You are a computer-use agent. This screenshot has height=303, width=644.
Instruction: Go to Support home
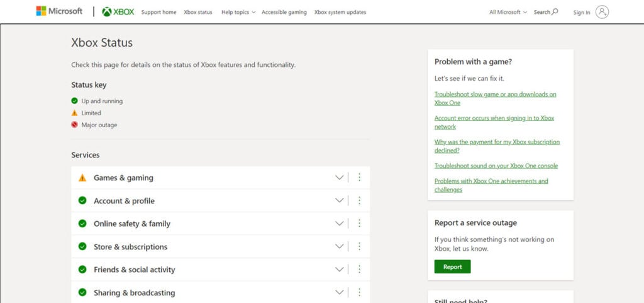point(158,13)
